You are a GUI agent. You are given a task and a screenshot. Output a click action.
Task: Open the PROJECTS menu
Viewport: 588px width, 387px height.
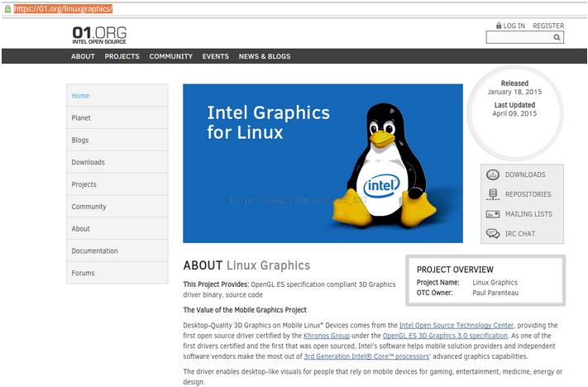[x=122, y=56]
